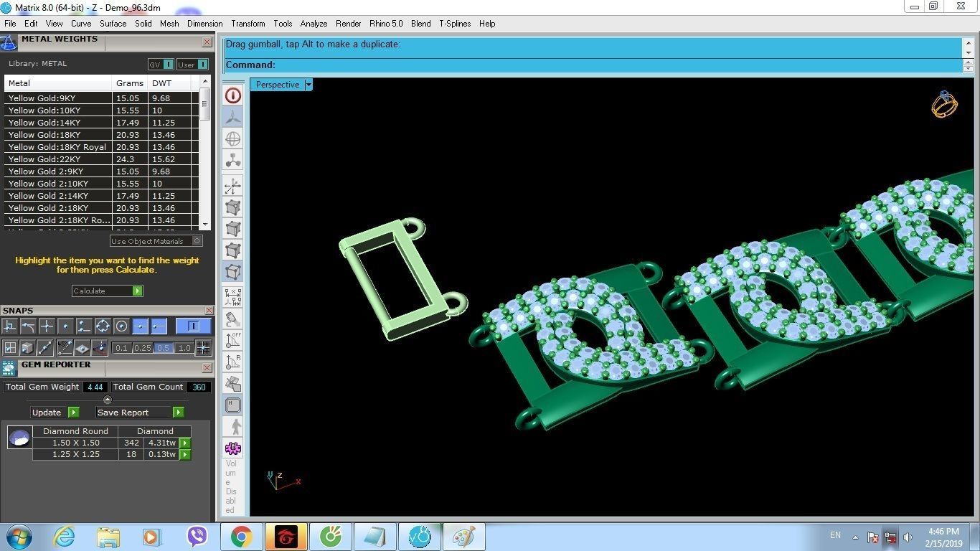This screenshot has width=980, height=551.
Task: Click the Calculate button
Action: pyautogui.click(x=108, y=291)
